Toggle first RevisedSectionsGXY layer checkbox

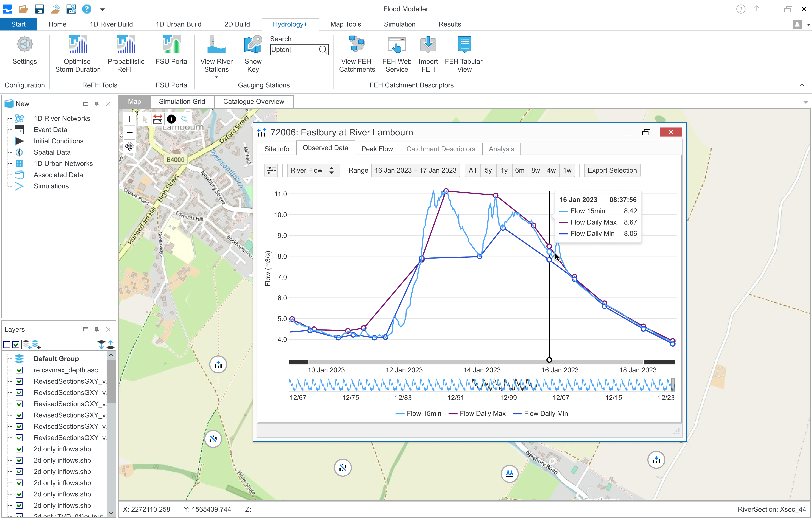pos(19,381)
